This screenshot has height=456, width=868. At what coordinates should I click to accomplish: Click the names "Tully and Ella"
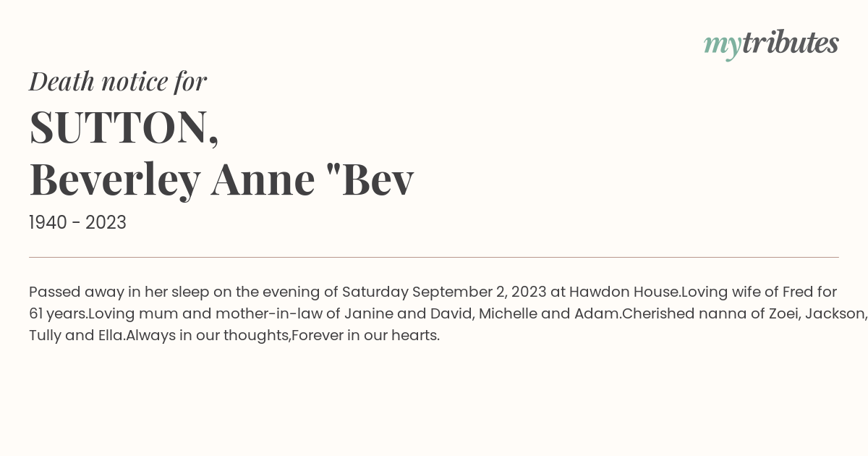click(x=76, y=335)
